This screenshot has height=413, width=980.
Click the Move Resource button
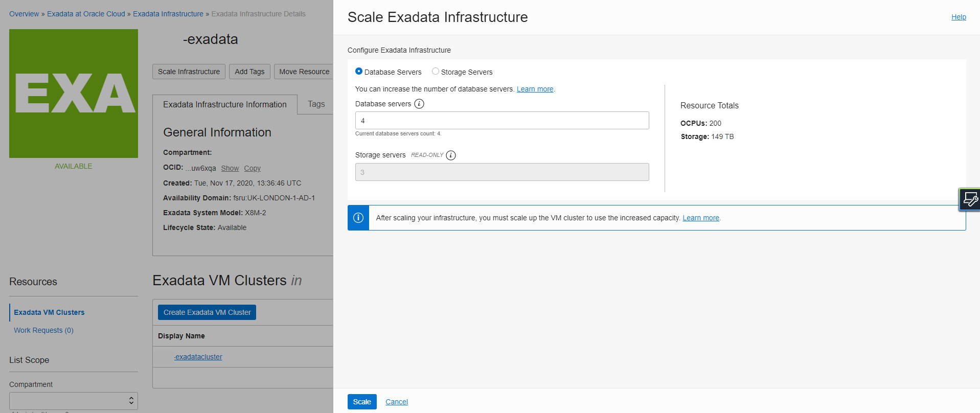[304, 72]
